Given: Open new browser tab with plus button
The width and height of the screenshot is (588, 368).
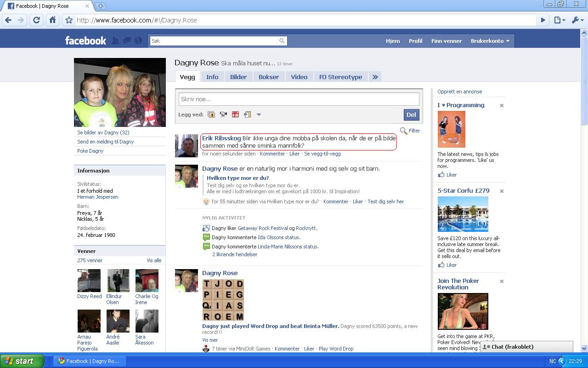Looking at the screenshot, I should [100, 6].
